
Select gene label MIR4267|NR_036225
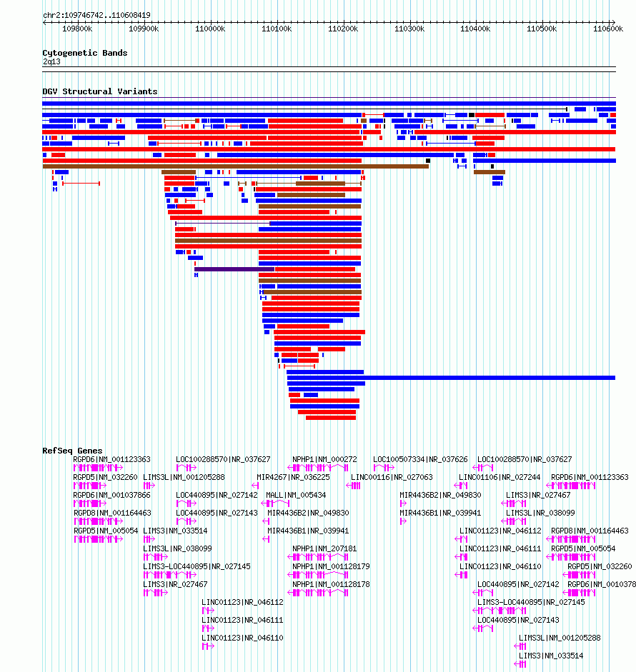pyautogui.click(x=293, y=477)
